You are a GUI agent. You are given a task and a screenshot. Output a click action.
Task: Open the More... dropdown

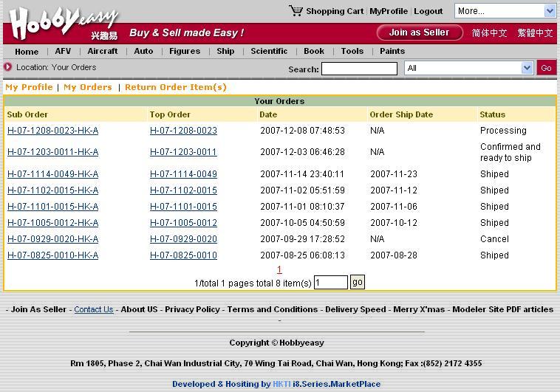click(505, 10)
